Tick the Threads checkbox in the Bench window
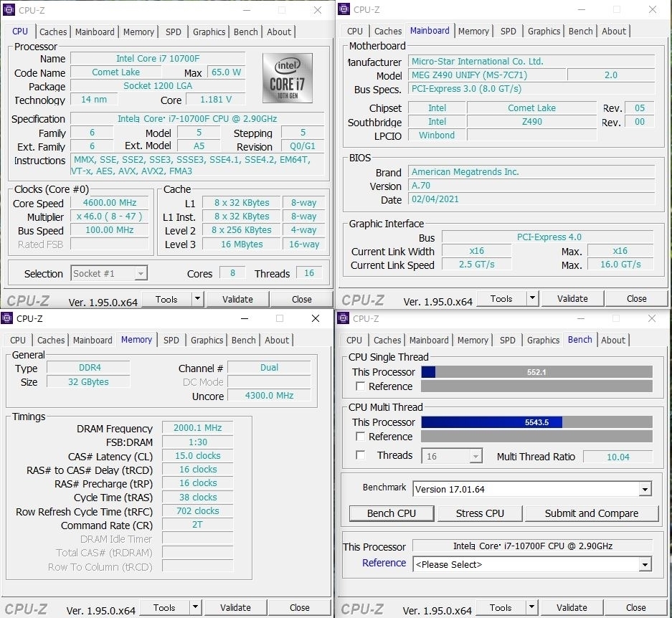Image resolution: width=672 pixels, height=618 pixels. tap(361, 455)
